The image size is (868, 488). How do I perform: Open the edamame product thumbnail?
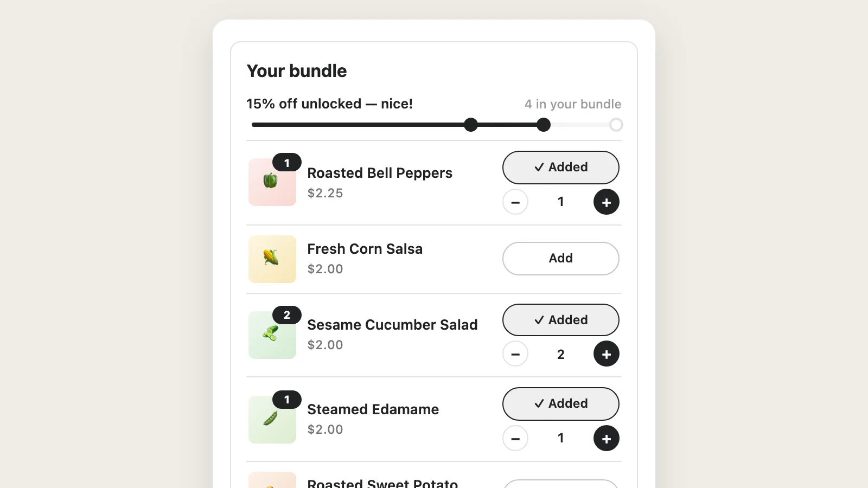point(272,420)
